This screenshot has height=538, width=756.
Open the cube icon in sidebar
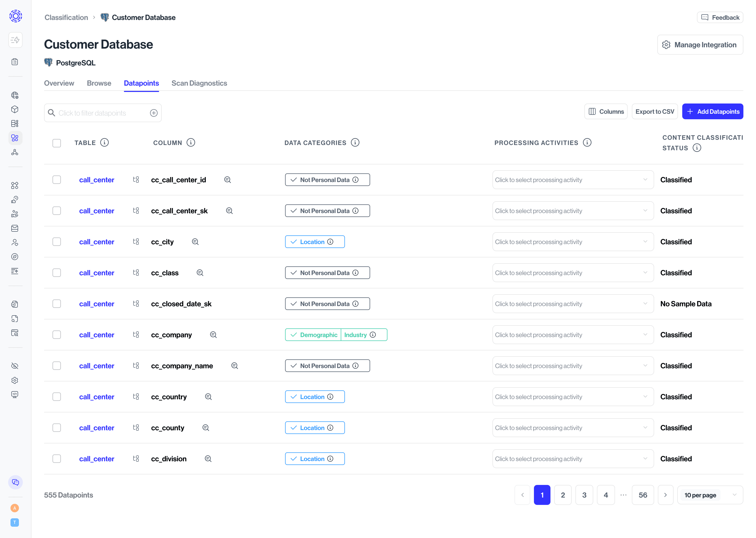15,109
